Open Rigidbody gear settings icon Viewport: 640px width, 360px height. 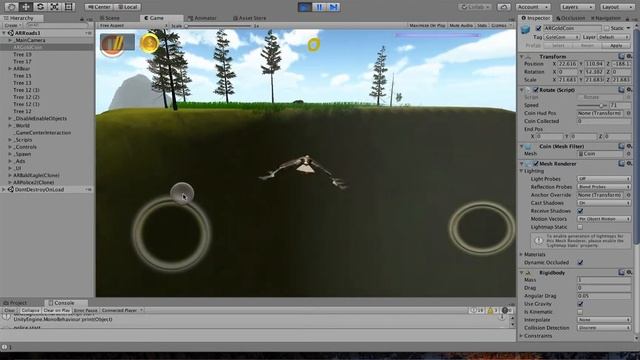tap(629, 272)
